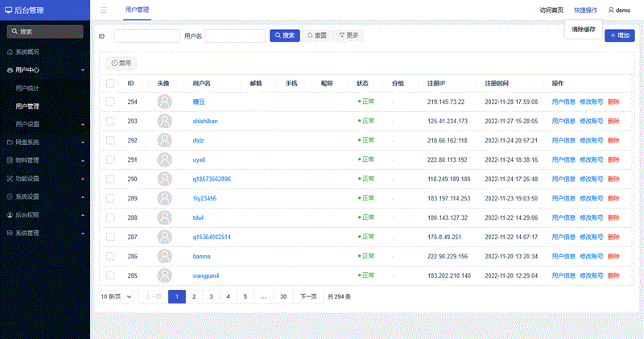644x339 pixels.
Task: Open 用户统计 in the sidebar
Action: point(27,88)
